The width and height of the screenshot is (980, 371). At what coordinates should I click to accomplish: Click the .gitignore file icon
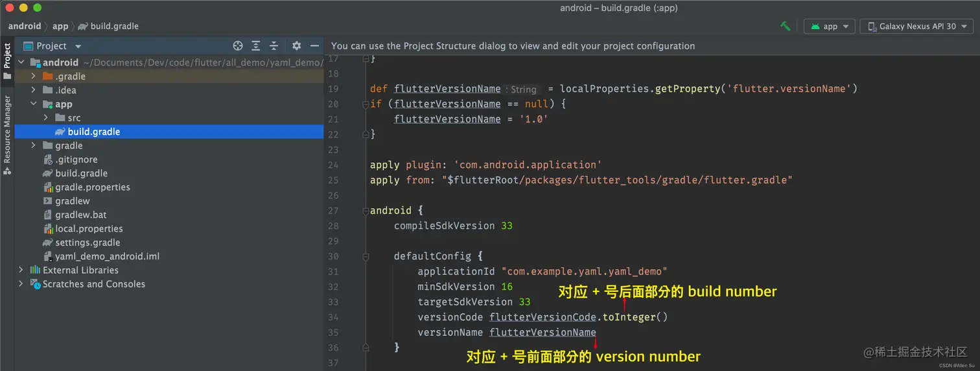(47, 160)
